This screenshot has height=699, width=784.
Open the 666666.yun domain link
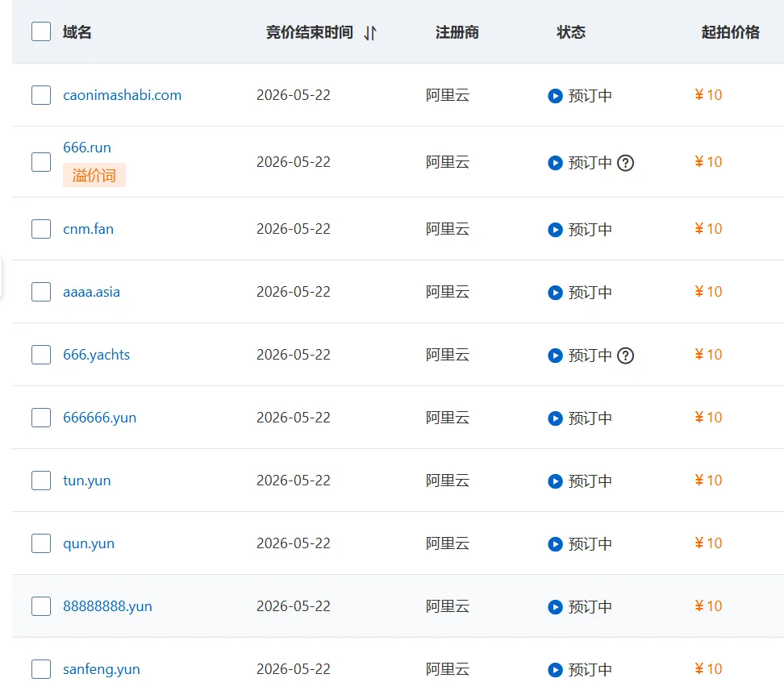(99, 418)
